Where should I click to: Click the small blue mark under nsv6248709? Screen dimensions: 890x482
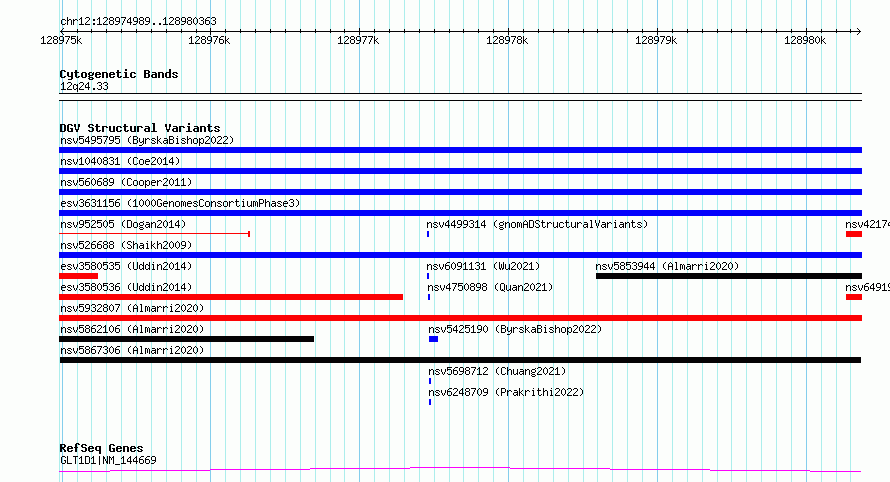point(430,402)
